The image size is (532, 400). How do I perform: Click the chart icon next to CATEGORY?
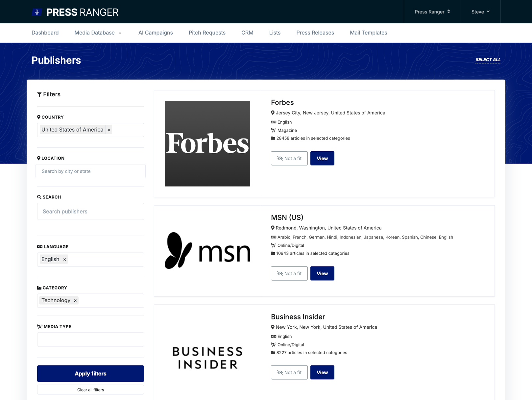coord(39,287)
